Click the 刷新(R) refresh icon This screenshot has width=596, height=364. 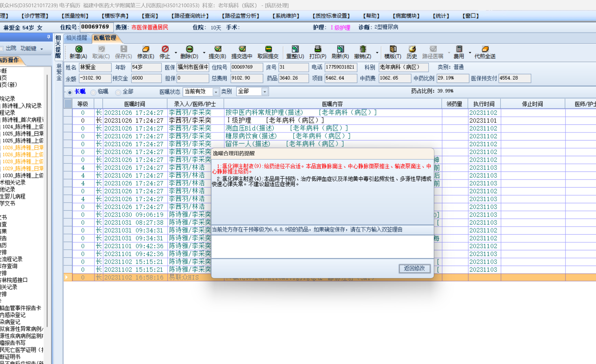(x=340, y=49)
